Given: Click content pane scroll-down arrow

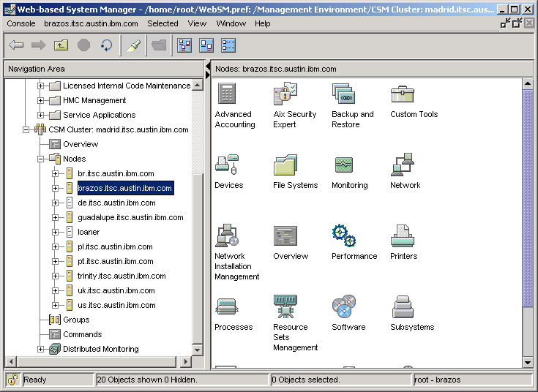Looking at the screenshot, I should click(527, 362).
